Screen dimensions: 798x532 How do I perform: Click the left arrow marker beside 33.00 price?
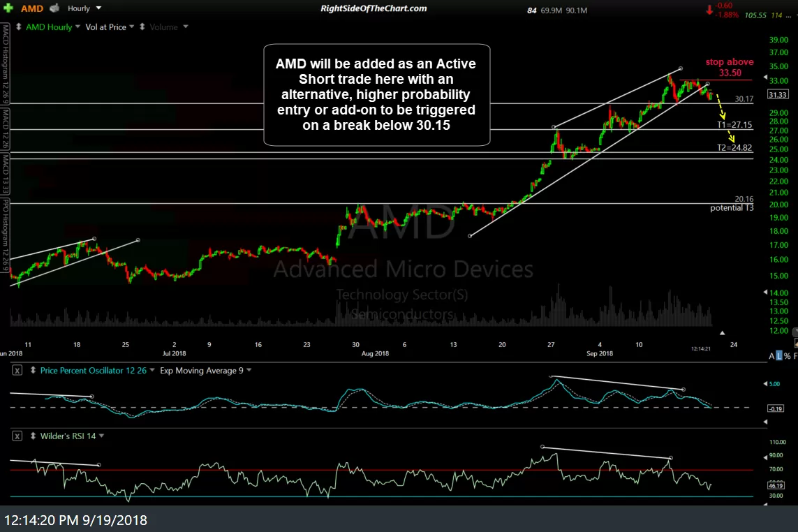tap(765, 77)
